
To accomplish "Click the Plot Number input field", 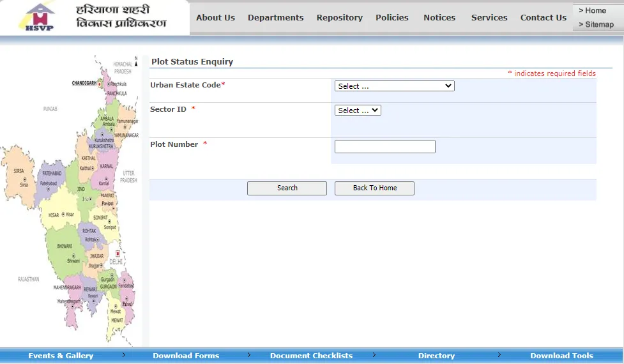I will click(384, 147).
